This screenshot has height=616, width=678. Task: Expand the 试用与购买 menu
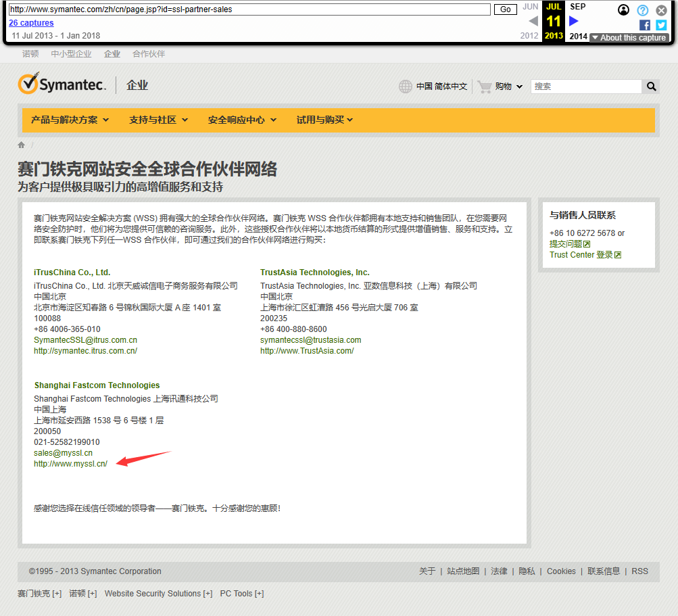click(x=324, y=120)
